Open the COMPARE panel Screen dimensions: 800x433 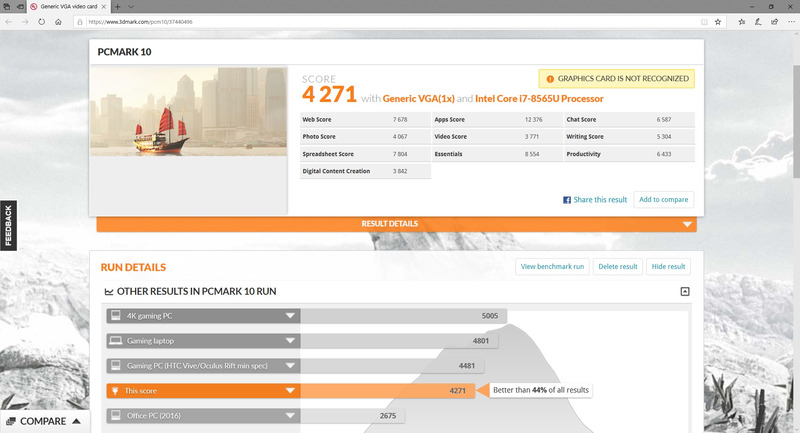tap(45, 421)
